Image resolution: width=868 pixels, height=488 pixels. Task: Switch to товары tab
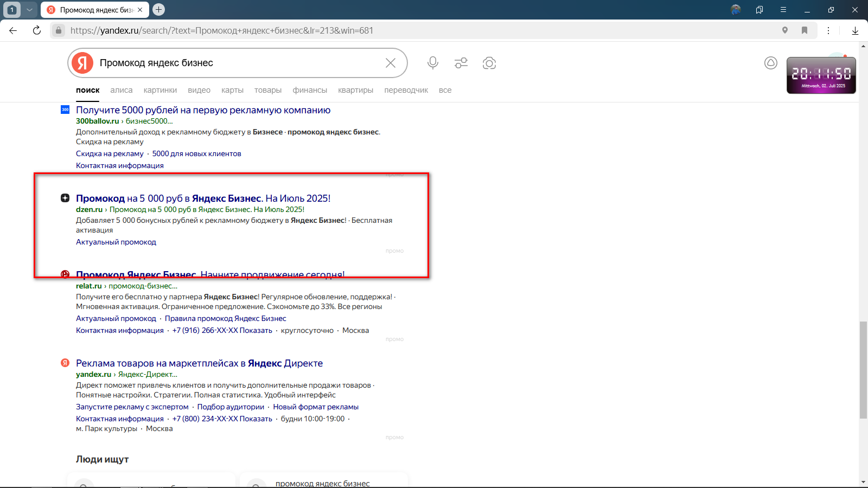[268, 90]
